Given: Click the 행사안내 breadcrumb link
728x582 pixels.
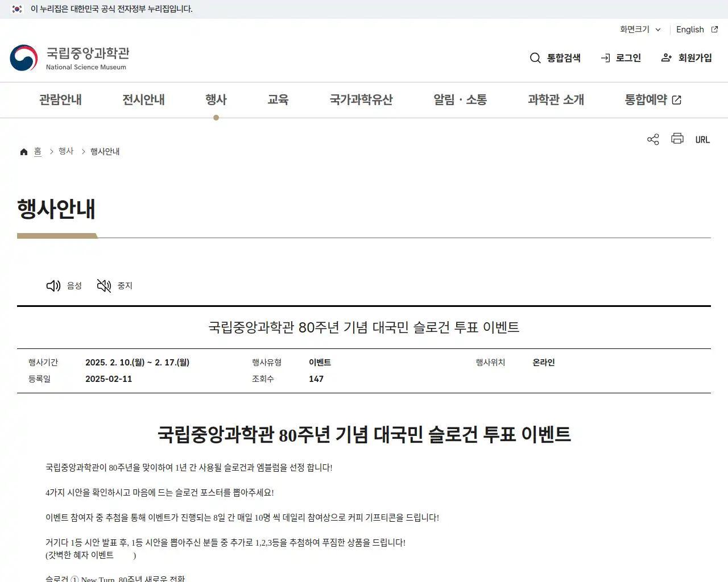Looking at the screenshot, I should coord(105,151).
